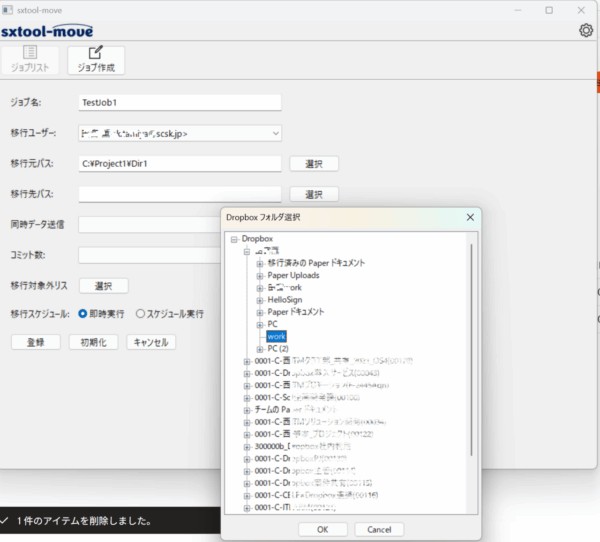The image size is (600, 542).
Task: Click 選択 button next to 移行元パス
Action: pyautogui.click(x=314, y=164)
